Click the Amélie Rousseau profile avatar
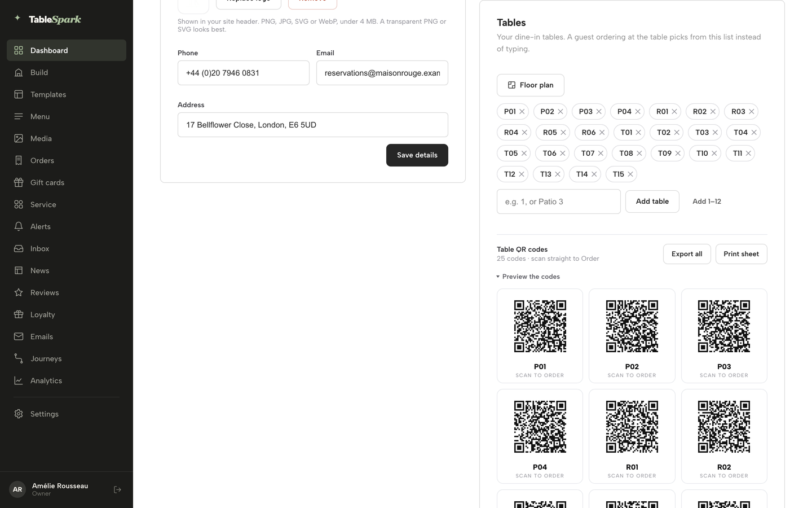812x508 pixels. click(17, 489)
